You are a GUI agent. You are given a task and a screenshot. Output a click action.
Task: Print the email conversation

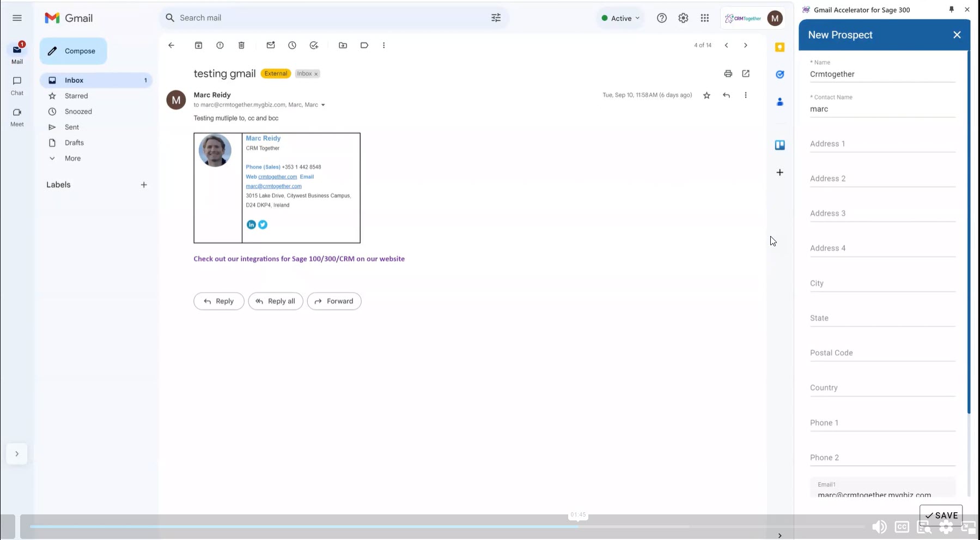[x=728, y=74]
